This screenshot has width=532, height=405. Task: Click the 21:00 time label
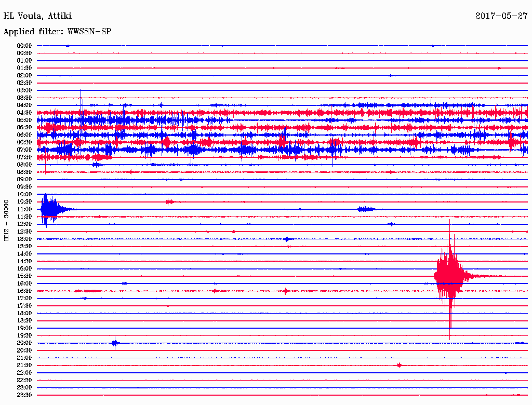tap(24, 358)
